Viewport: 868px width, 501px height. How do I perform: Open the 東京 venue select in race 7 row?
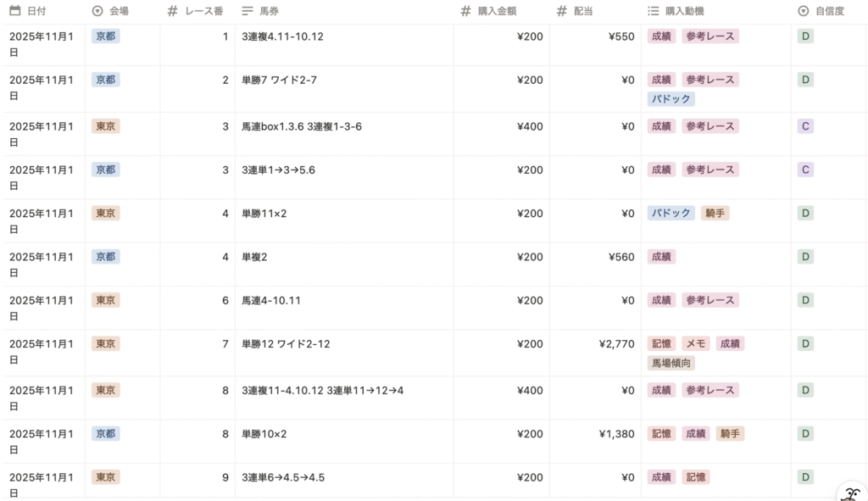tap(106, 343)
